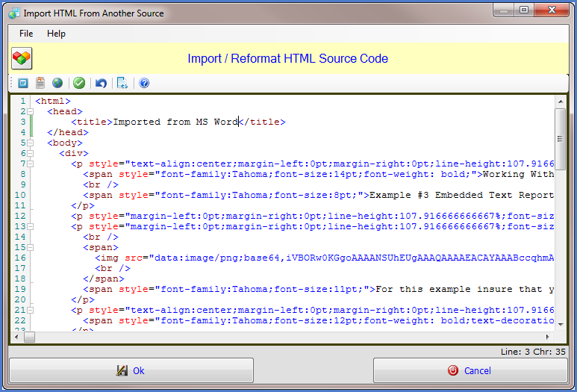Click the green checkmark validate icon
The height and width of the screenshot is (392, 577).
pos(78,83)
